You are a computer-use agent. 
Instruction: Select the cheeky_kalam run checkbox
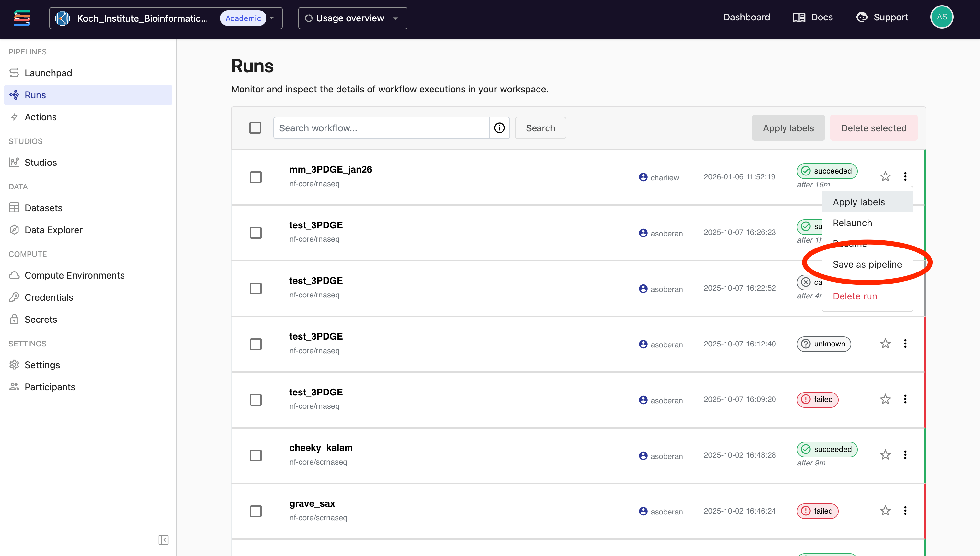256,455
